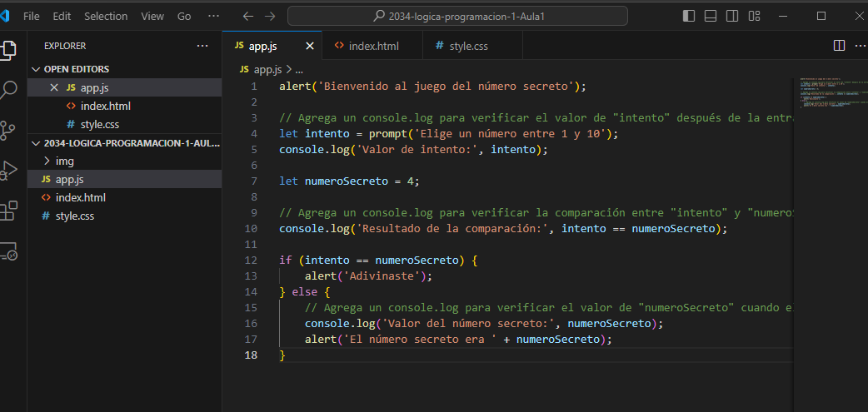
Task: Click line number 18 in the gutter
Action: tap(251, 355)
